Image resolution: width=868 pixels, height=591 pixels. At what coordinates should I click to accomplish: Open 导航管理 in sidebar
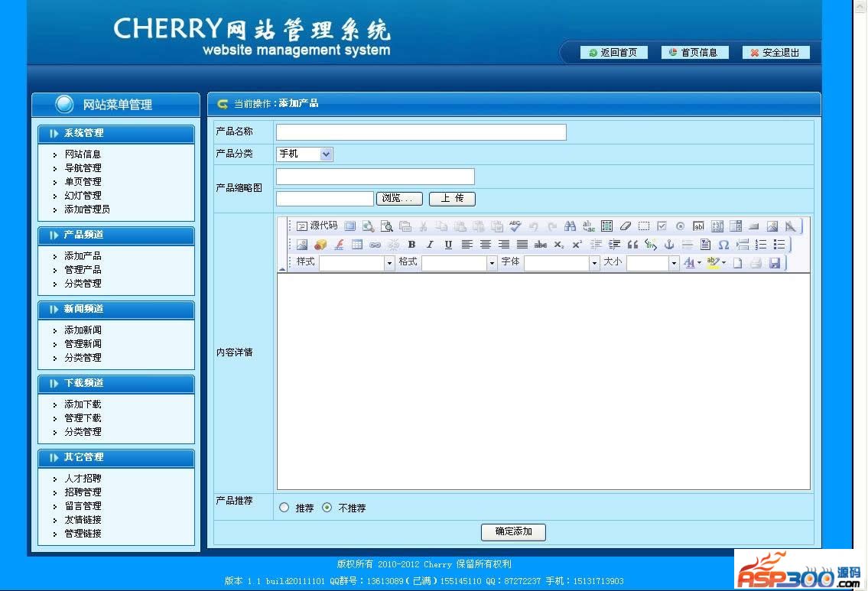tap(83, 168)
